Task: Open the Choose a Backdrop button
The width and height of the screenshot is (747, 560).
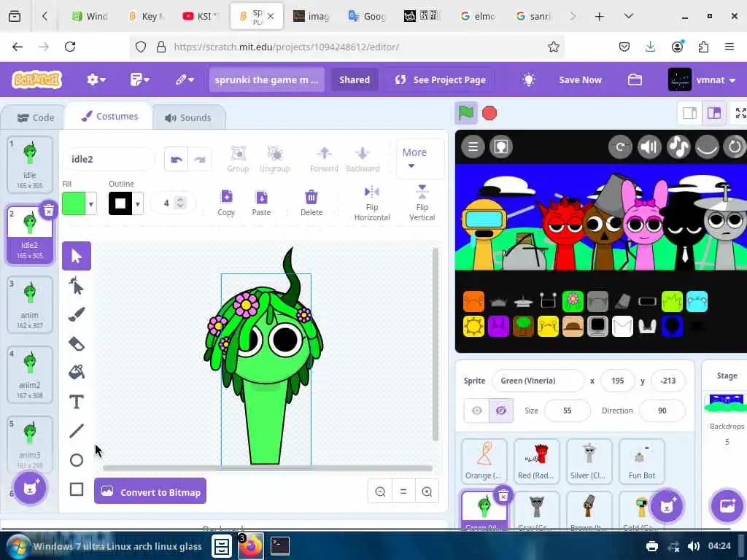Action: [x=727, y=506]
